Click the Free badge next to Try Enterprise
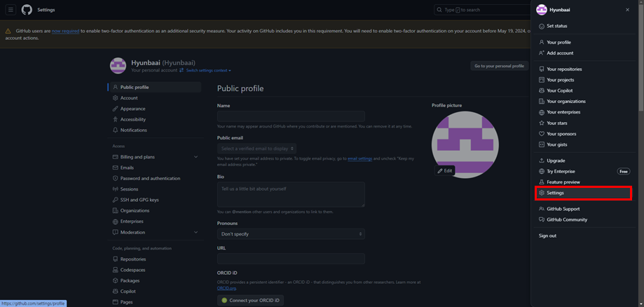The height and width of the screenshot is (307, 644). (624, 172)
